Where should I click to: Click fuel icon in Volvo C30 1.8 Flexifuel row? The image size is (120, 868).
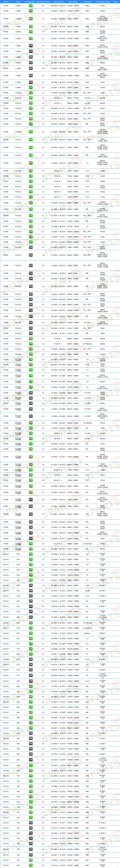click(x=31, y=623)
